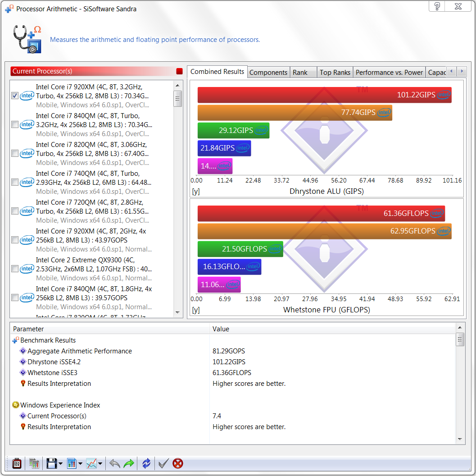Confirm with the grey checkmark icon
Viewport: 476px width, 476px height.
point(163,463)
